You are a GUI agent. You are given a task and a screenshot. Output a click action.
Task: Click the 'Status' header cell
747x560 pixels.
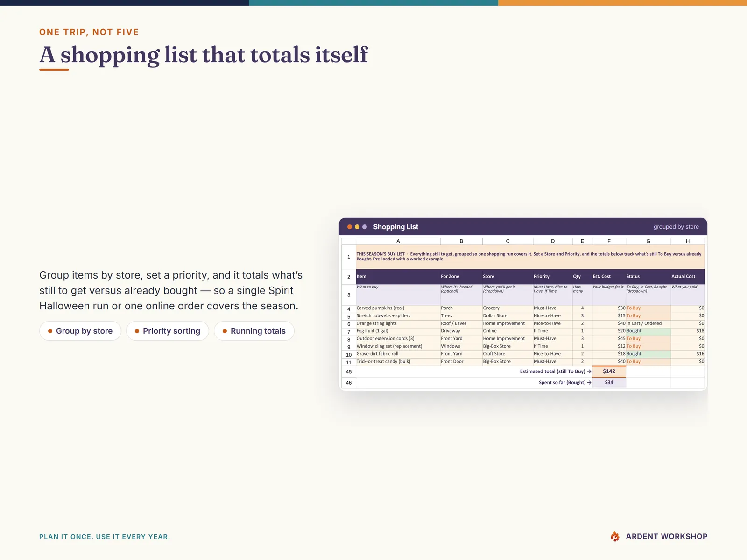coord(648,276)
